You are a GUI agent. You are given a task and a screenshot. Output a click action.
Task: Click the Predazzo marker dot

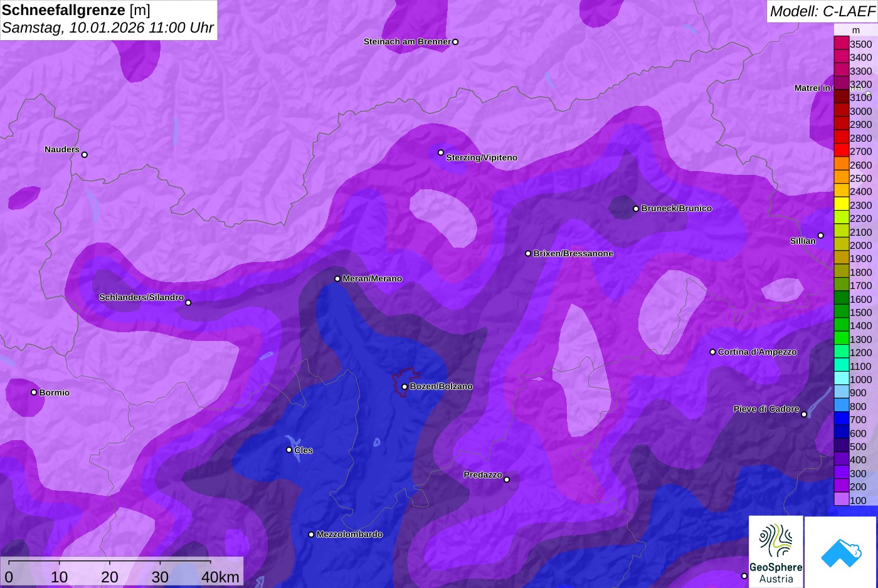pyautogui.click(x=507, y=480)
